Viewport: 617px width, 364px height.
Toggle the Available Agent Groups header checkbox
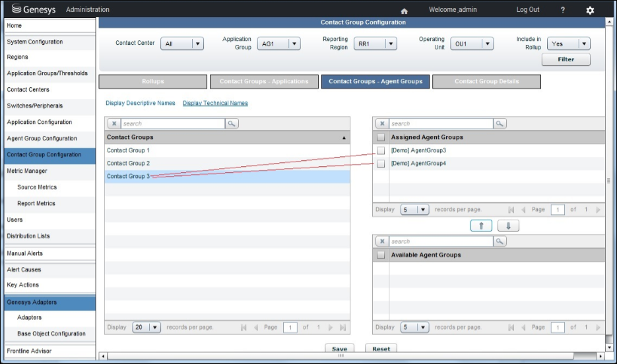[x=381, y=255]
